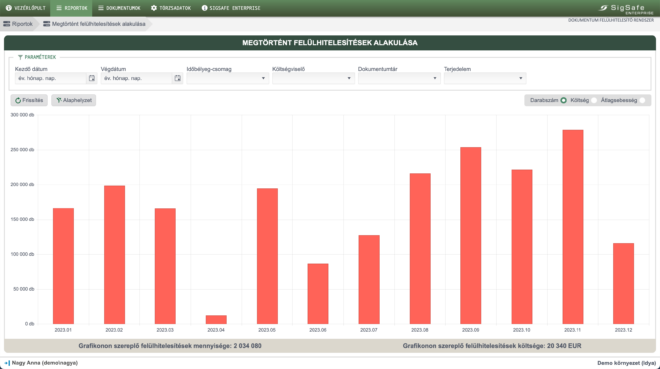This screenshot has width=660, height=369.
Task: Click the 2023.01 bar in the chart
Action: pos(63,266)
